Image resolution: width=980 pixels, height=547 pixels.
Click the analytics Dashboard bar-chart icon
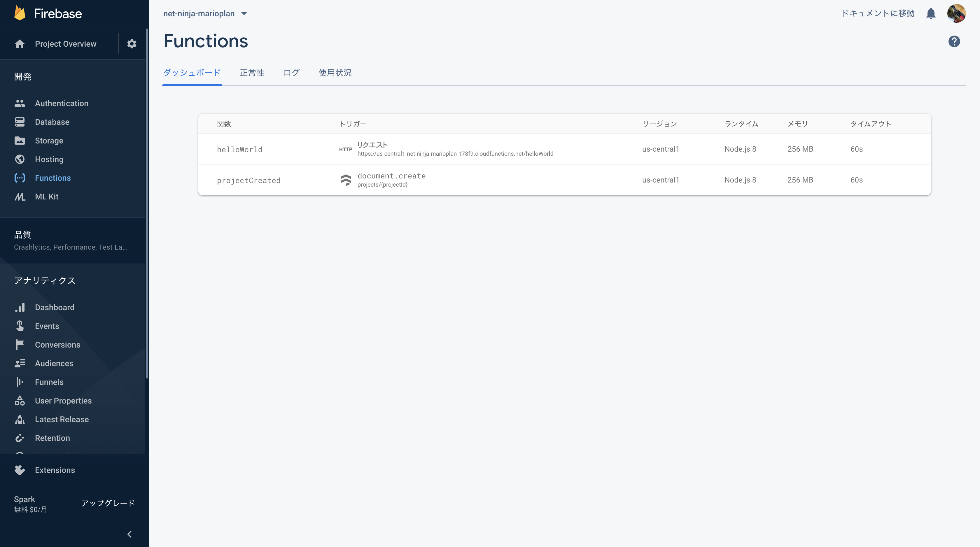click(x=20, y=307)
